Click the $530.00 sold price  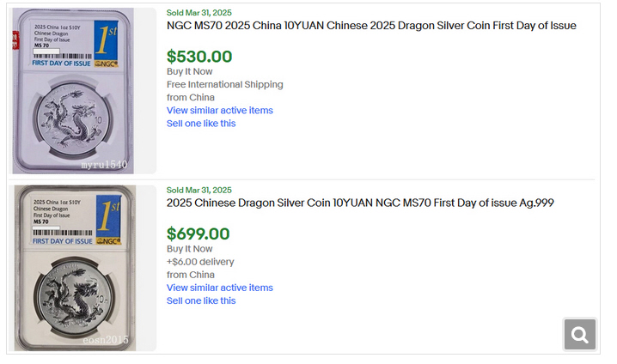click(x=199, y=57)
